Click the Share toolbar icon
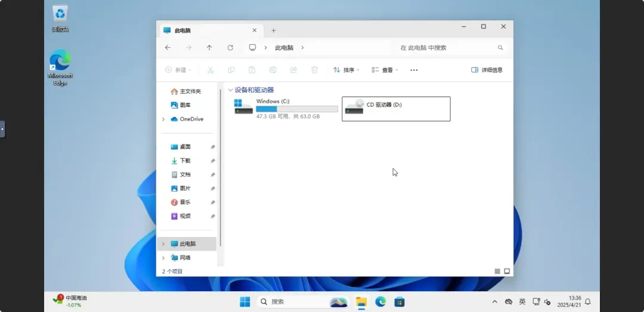The image size is (644, 312). (293, 70)
